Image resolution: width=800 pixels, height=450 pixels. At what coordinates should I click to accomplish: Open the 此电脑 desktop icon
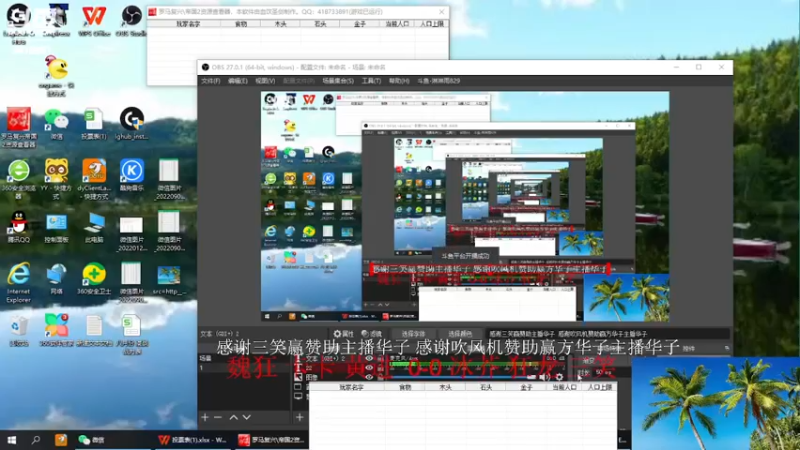point(94,227)
